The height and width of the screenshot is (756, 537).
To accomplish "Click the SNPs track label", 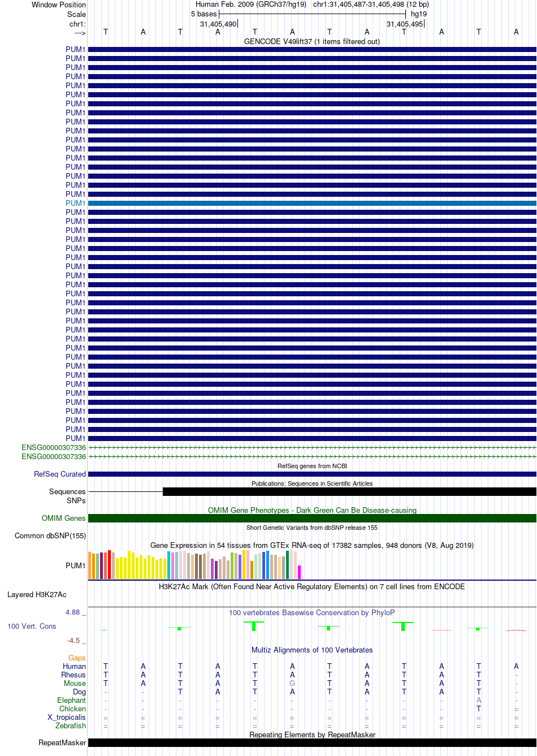I will coord(76,500).
